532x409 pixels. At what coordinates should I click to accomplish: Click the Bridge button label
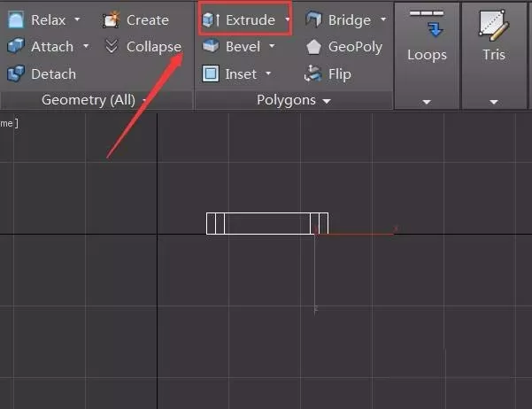point(350,20)
